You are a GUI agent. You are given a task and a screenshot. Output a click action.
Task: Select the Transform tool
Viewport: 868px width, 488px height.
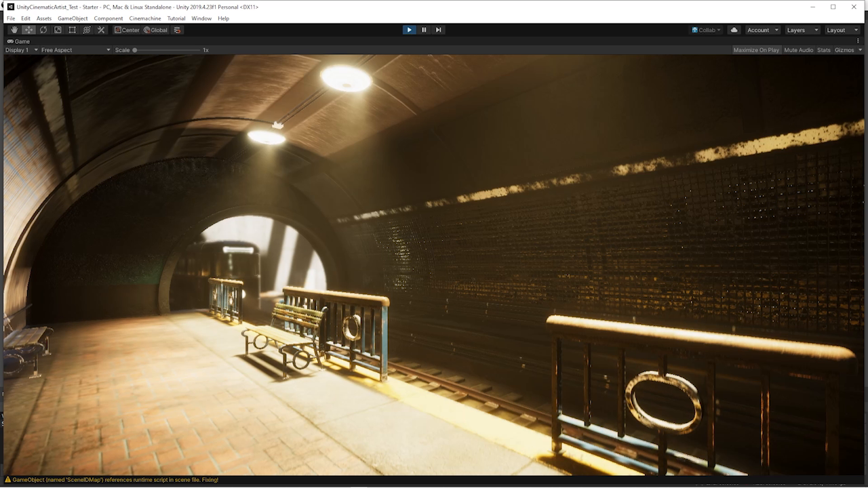point(87,30)
